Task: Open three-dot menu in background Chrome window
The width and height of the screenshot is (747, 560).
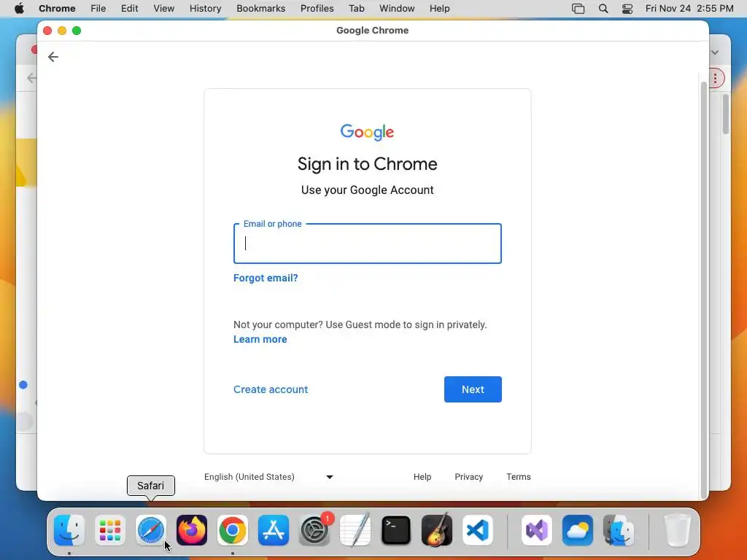Action: [x=716, y=79]
